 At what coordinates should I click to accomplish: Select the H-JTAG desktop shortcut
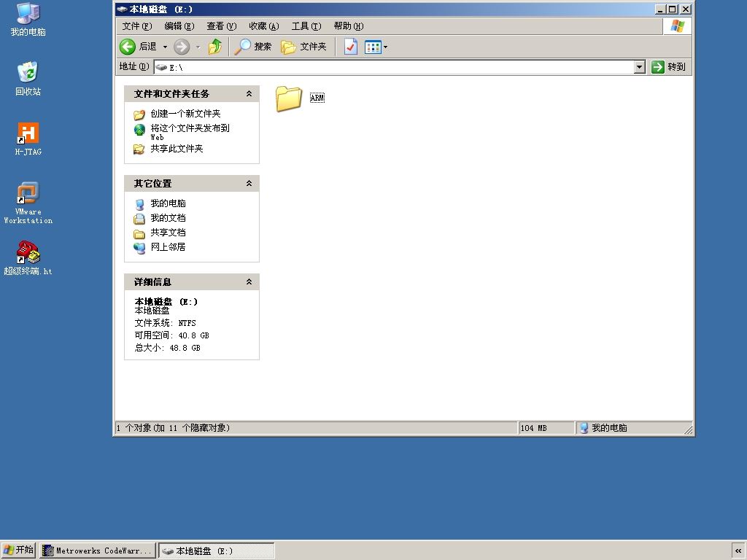[x=28, y=139]
